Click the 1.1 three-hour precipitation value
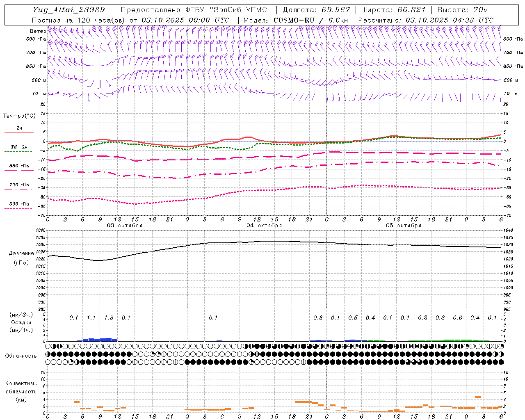Screen dimensions: 525x420 tap(91, 318)
